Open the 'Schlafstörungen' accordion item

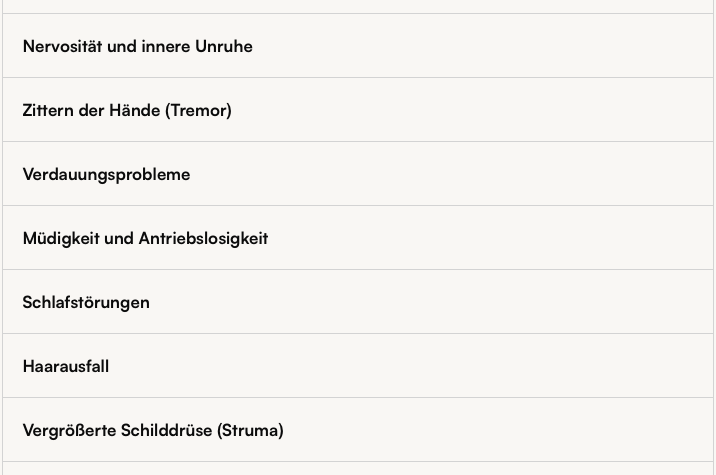(358, 302)
